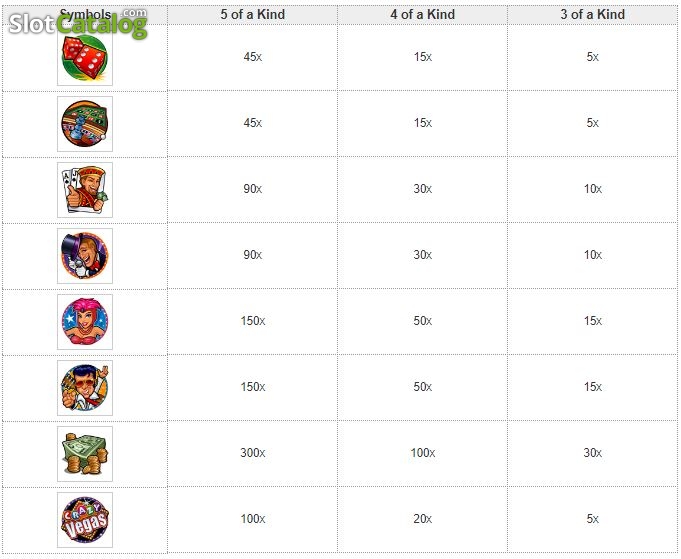Click the 3 of a Kind column header
Image resolution: width=681 pixels, height=559 pixels.
[x=592, y=14]
